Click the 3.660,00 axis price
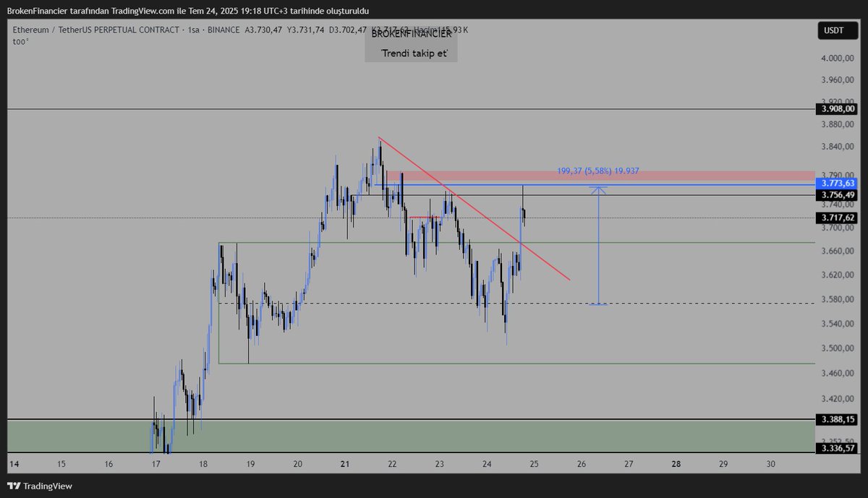The height and width of the screenshot is (498, 868). (837, 251)
